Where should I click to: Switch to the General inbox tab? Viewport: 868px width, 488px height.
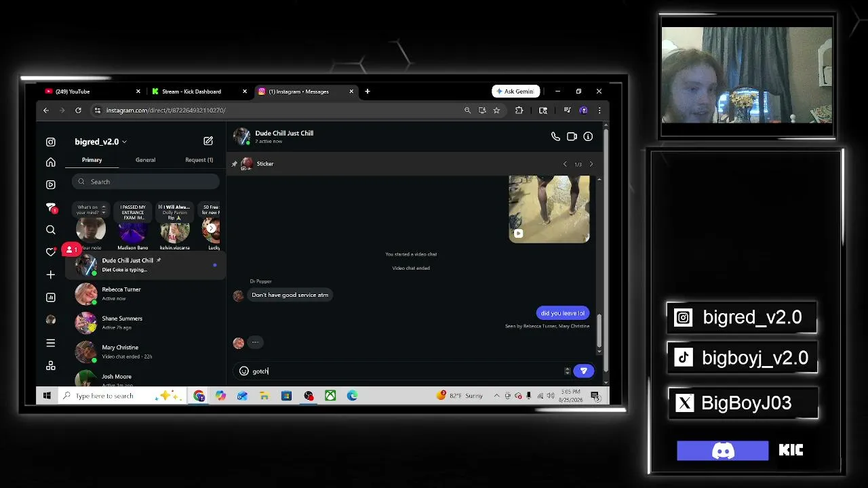145,160
